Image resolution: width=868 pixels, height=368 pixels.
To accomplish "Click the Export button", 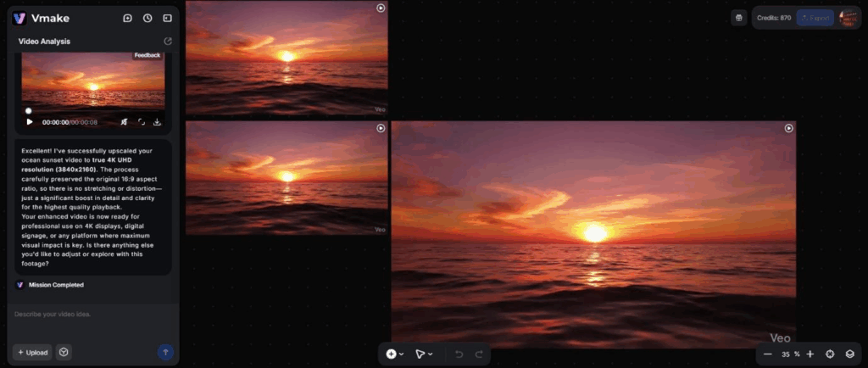I will pyautogui.click(x=815, y=18).
